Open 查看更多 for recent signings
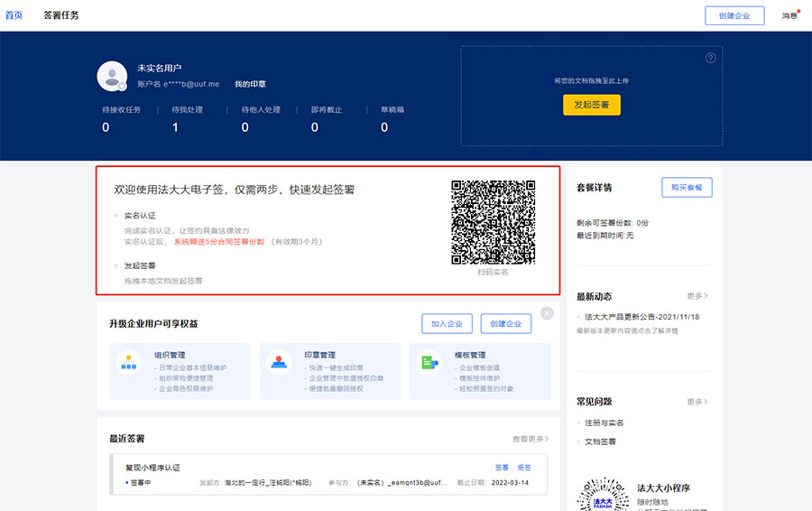Screen dimensions: 812x511 (x=531, y=439)
